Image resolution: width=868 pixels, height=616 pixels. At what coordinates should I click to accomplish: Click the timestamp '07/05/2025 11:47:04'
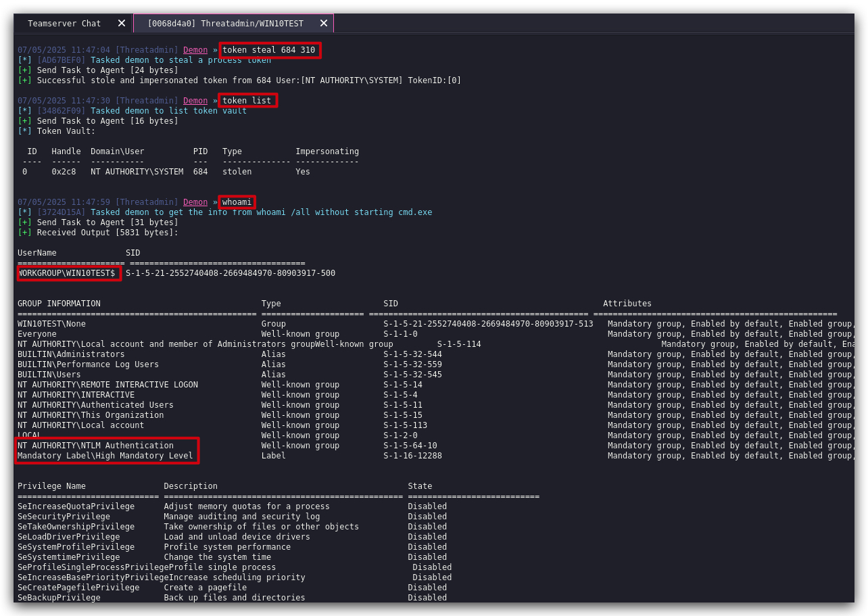[64, 50]
